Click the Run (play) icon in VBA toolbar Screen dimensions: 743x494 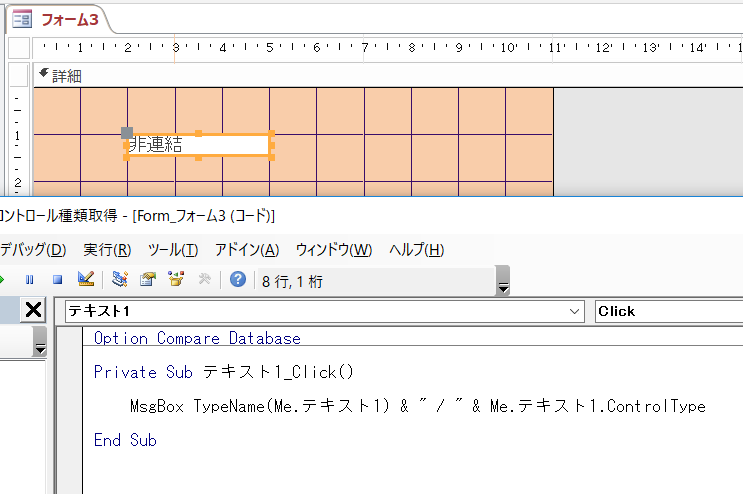pyautogui.click(x=2, y=280)
